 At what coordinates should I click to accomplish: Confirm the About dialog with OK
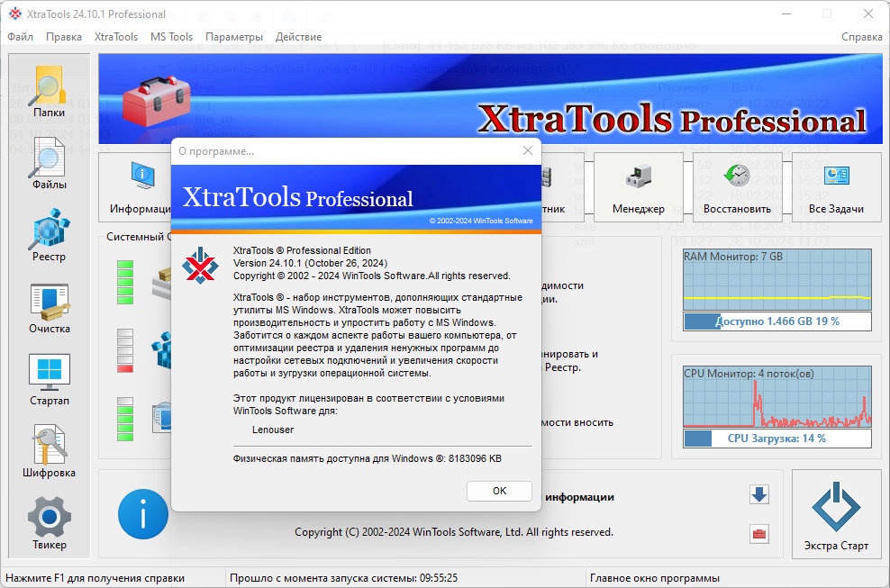[x=499, y=491]
